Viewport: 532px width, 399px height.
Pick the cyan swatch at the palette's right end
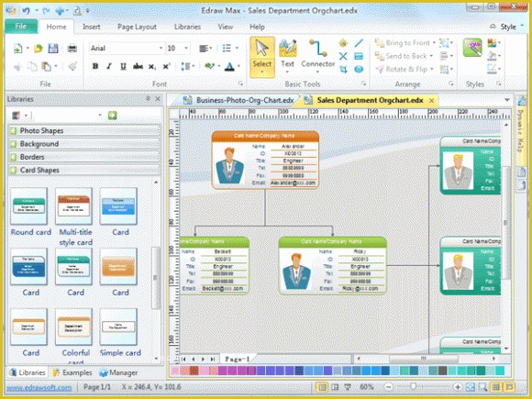500,371
